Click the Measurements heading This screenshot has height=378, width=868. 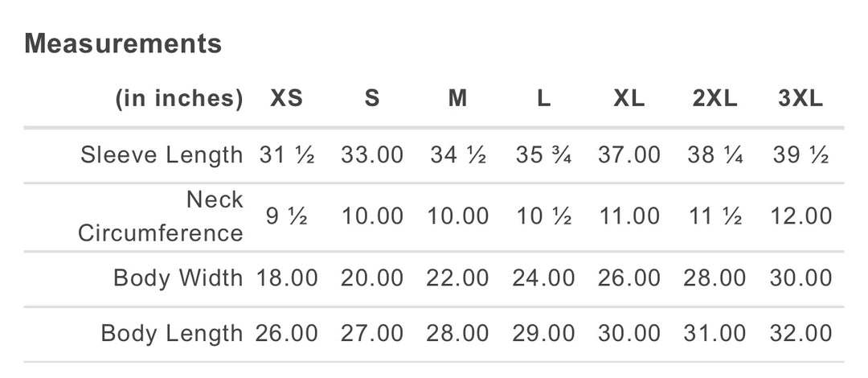coord(123,43)
